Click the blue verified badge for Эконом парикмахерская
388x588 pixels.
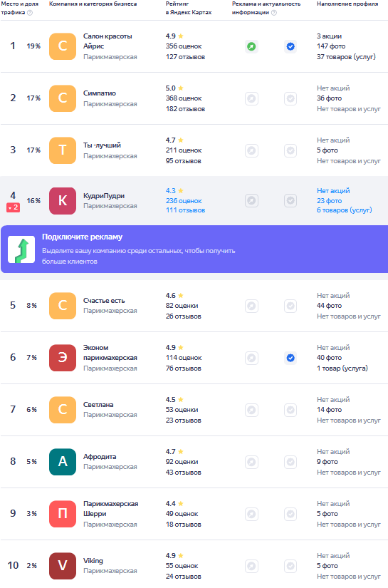(290, 358)
